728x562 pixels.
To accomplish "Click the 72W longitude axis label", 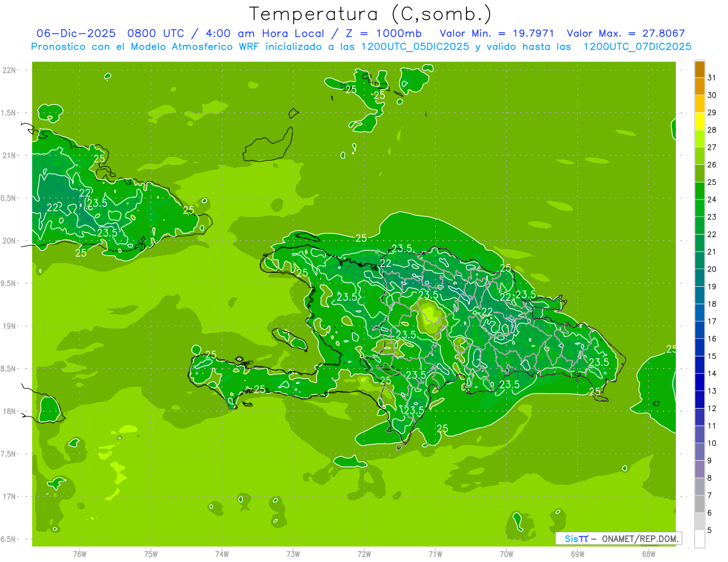I will tap(364, 554).
